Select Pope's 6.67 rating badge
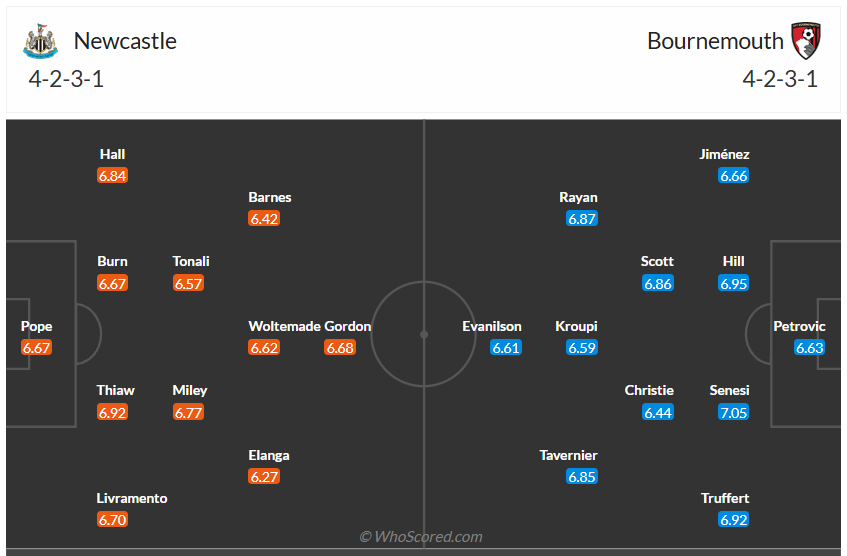The image size is (847, 556). click(x=36, y=348)
